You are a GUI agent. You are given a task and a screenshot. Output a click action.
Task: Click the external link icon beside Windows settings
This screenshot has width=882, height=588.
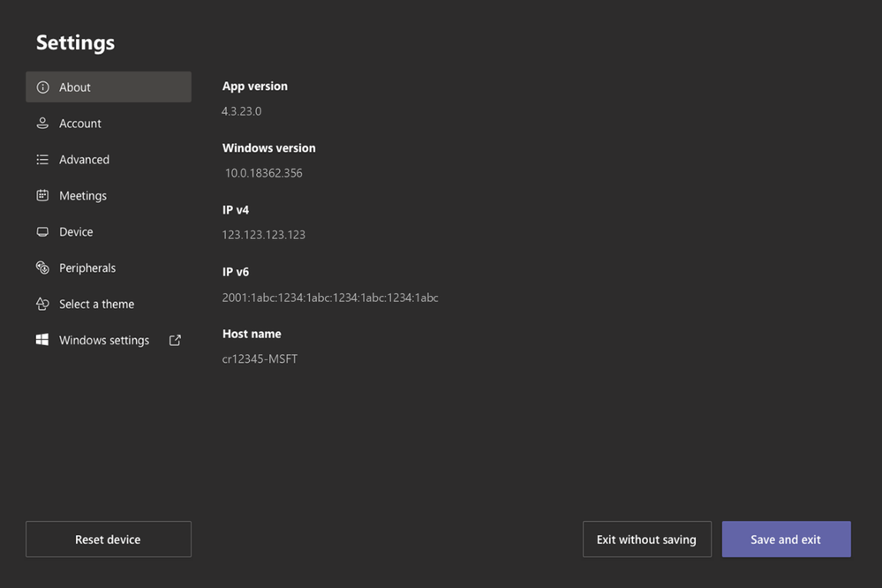coord(175,340)
